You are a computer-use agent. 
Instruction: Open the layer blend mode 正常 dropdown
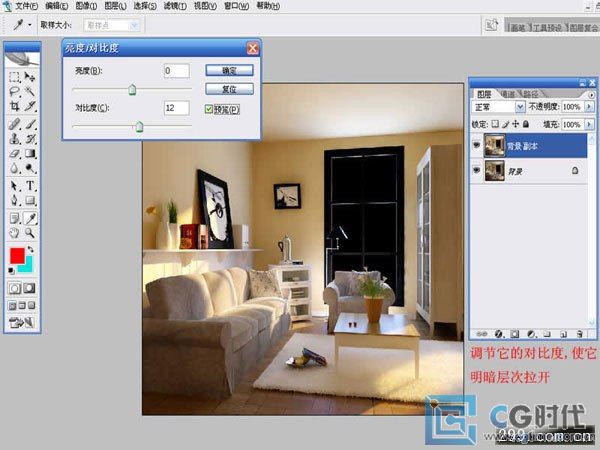pyautogui.click(x=520, y=107)
